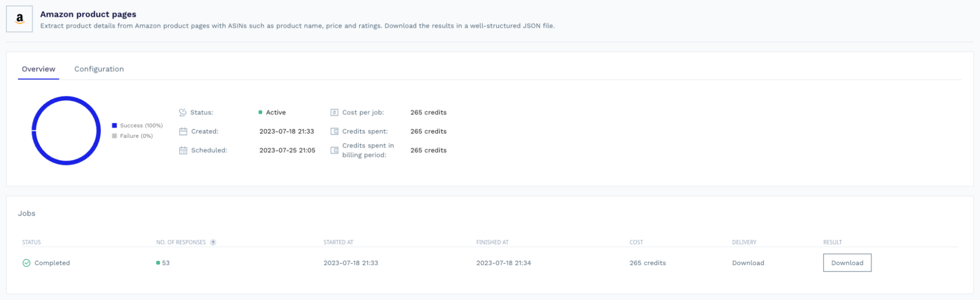Click the Completed job status text
The width and height of the screenshot is (980, 300).
[52, 263]
